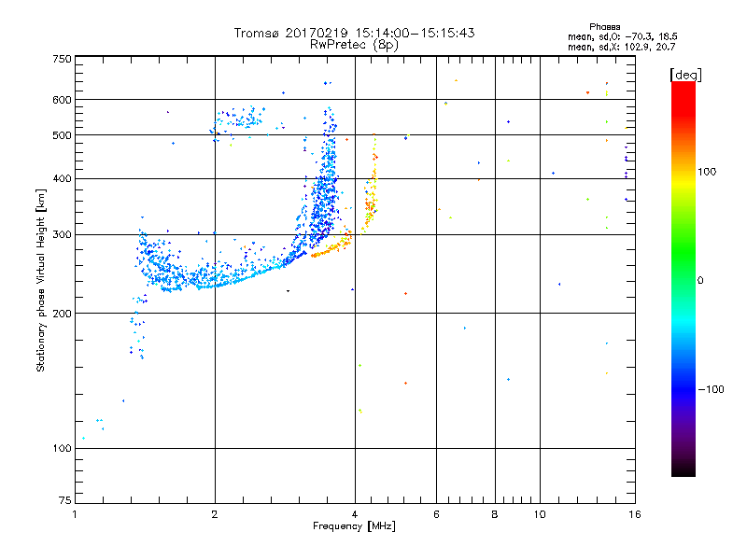Click the x-axis '6' tick label

pyautogui.click(x=436, y=514)
